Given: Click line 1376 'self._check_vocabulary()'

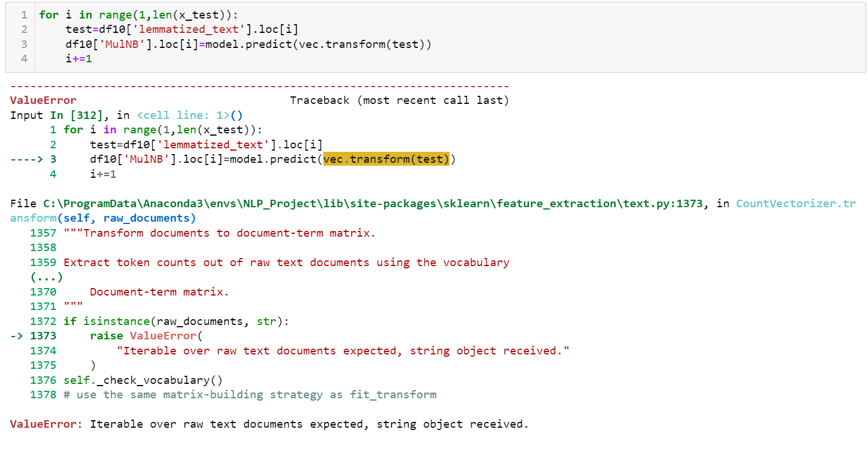Looking at the screenshot, I should coord(143,380).
